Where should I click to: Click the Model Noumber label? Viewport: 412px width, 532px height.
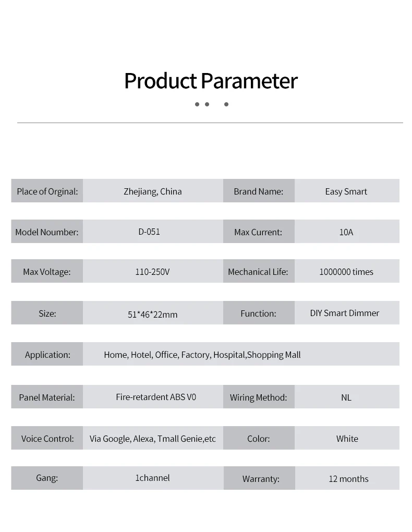pos(47,232)
